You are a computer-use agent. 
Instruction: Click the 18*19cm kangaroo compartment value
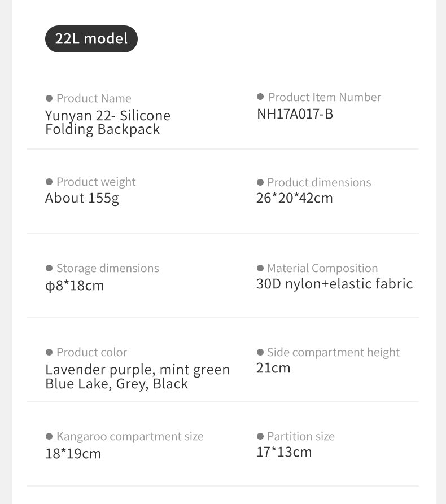(x=73, y=454)
